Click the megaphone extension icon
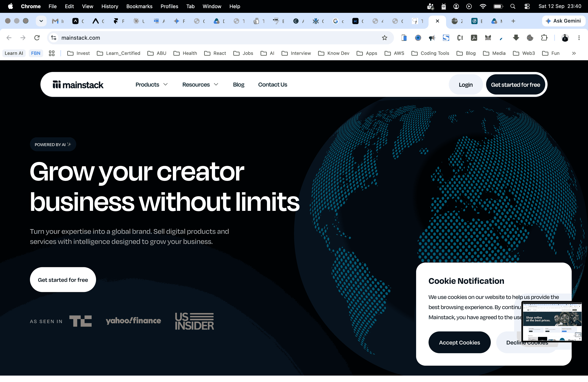 (432, 38)
